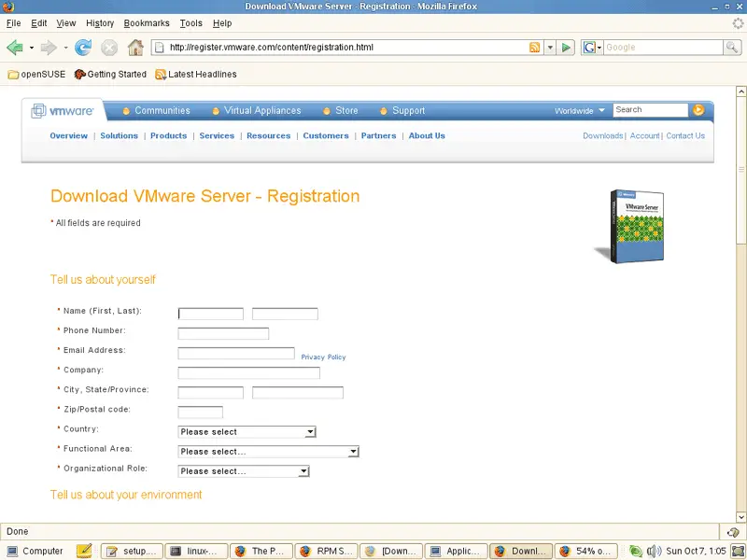The width and height of the screenshot is (747, 560).
Task: Follow the Services link
Action: (217, 135)
